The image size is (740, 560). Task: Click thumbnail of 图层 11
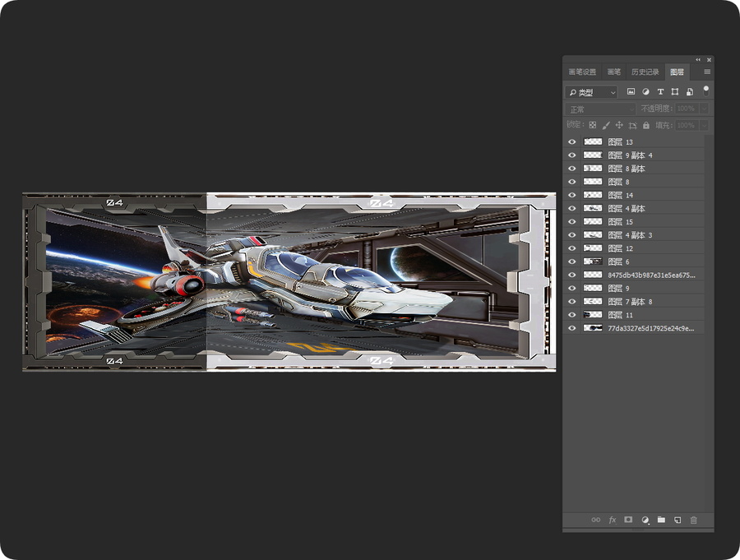coord(593,314)
